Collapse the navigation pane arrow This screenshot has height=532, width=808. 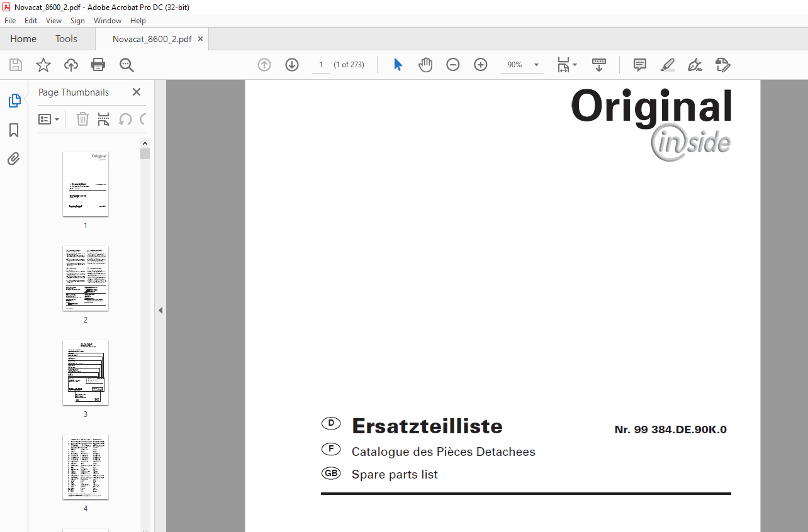(160, 310)
